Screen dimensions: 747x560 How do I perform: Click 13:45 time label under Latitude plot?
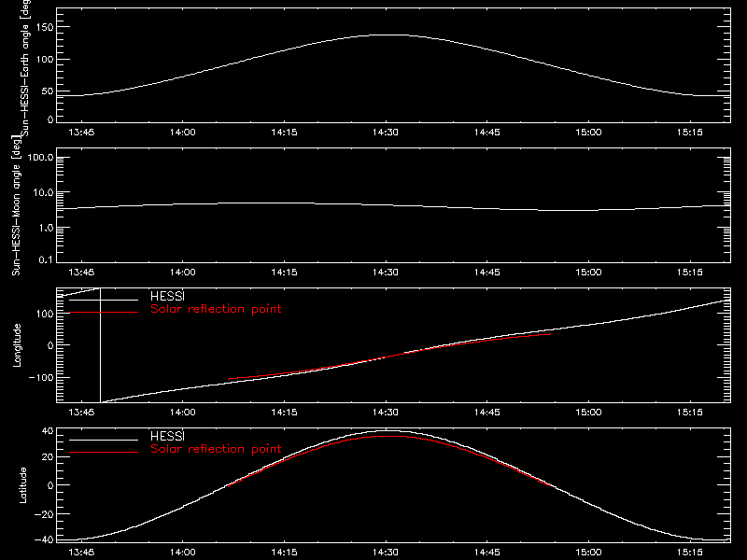[81, 553]
